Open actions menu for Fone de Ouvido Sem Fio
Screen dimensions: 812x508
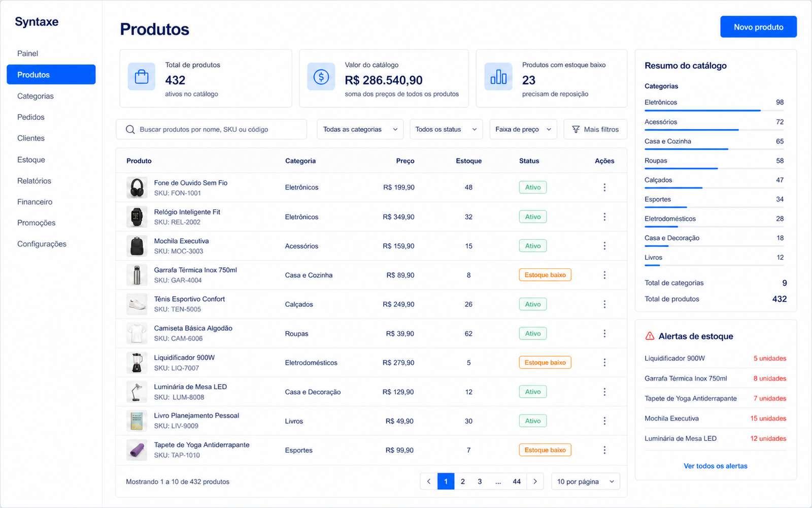click(x=604, y=187)
